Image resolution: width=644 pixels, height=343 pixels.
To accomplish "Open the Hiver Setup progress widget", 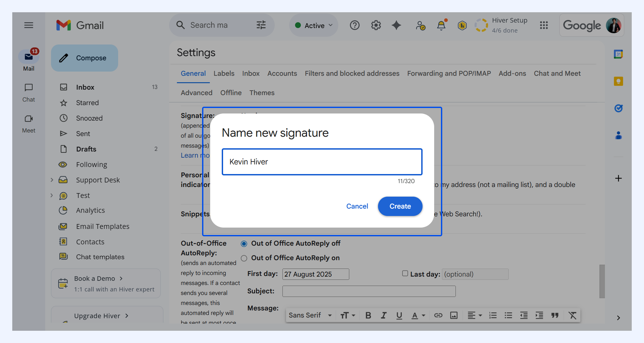I will [x=501, y=25].
